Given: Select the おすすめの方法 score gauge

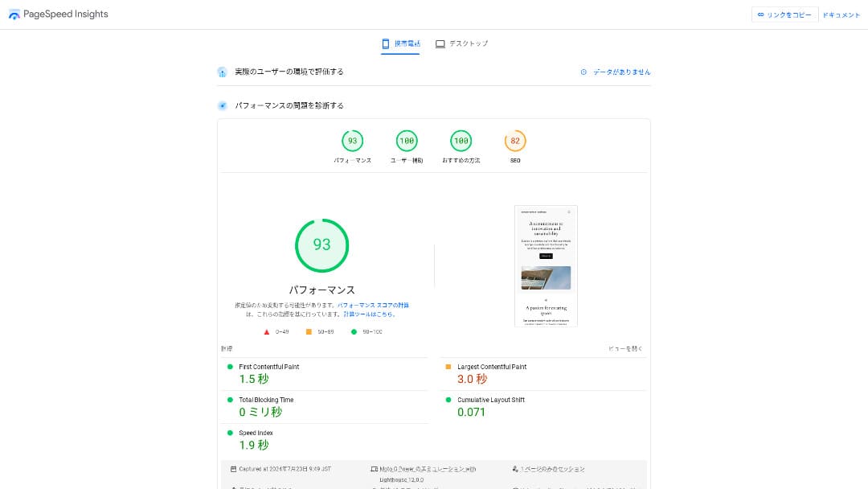Looking at the screenshot, I should pyautogui.click(x=461, y=142).
